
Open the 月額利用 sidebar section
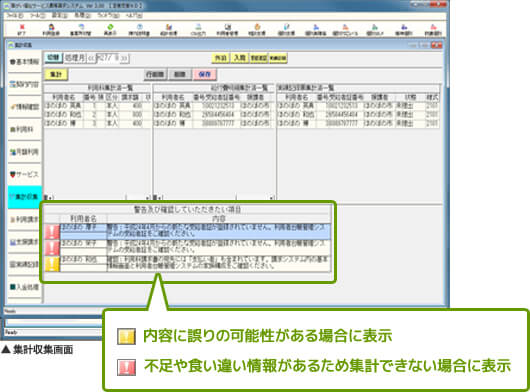pyautogui.click(x=24, y=152)
